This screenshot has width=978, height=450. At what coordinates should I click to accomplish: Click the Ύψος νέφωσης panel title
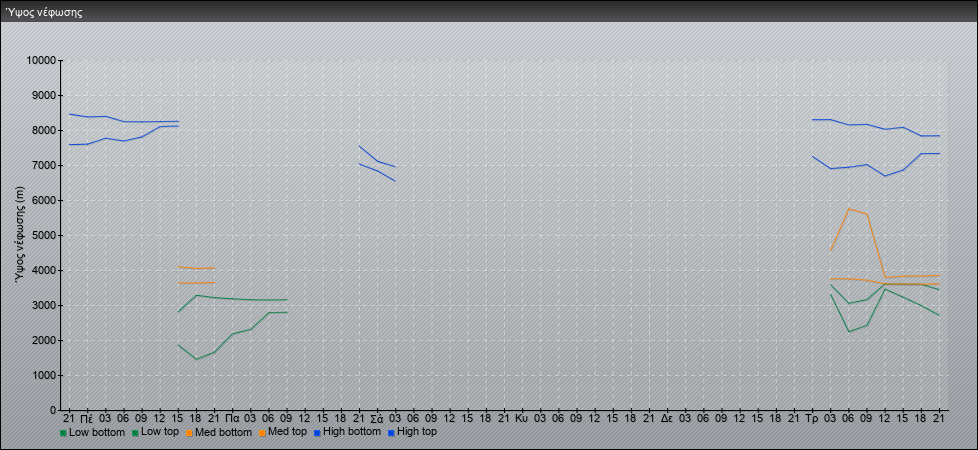tap(44, 12)
